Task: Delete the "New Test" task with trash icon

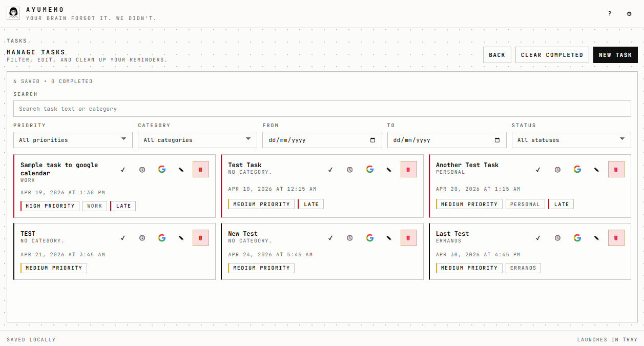Action: click(408, 238)
